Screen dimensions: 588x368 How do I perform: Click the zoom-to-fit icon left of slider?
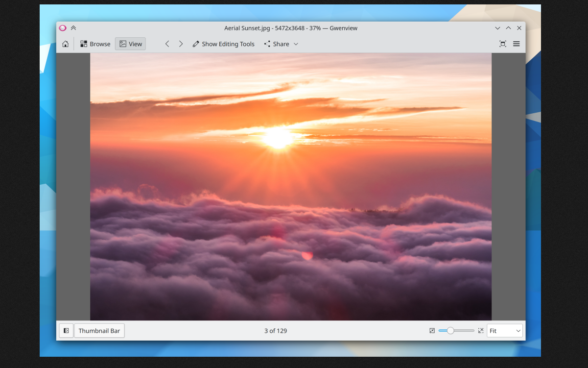432,331
